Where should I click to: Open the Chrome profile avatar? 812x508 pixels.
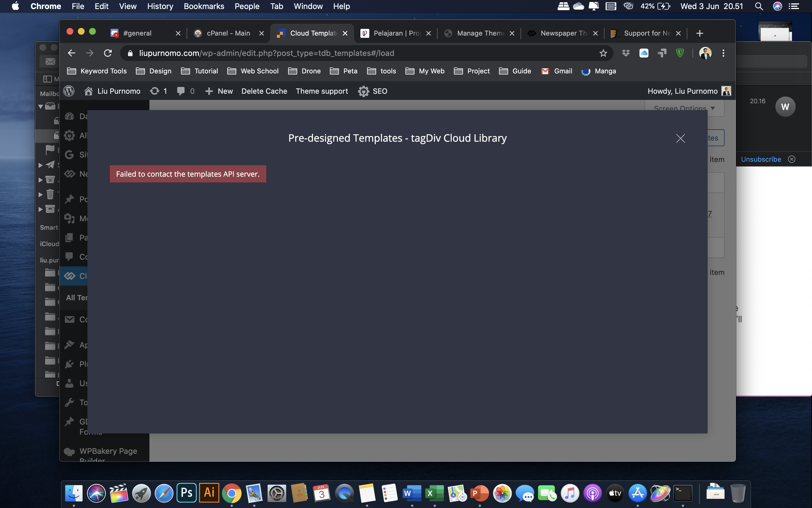(x=705, y=53)
